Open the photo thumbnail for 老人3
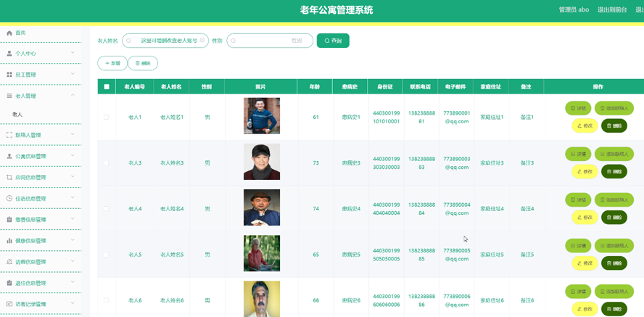Viewport: 644px width, 317px height. tap(262, 161)
